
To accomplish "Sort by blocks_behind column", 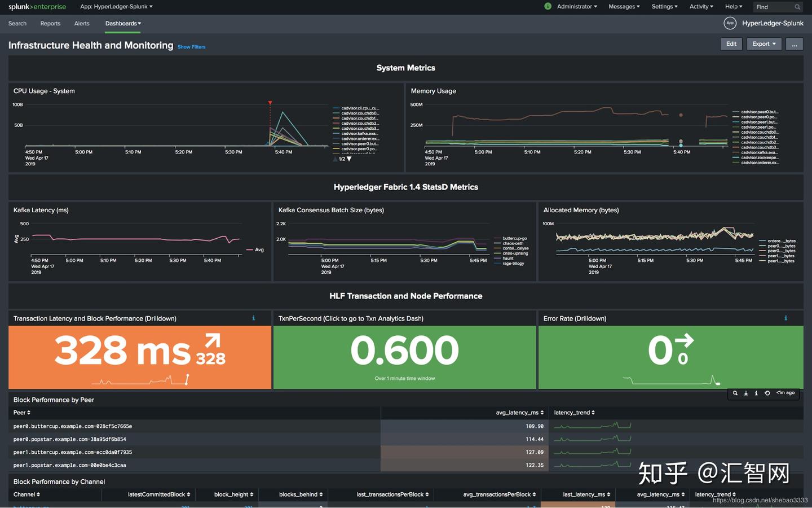I will click(301, 494).
